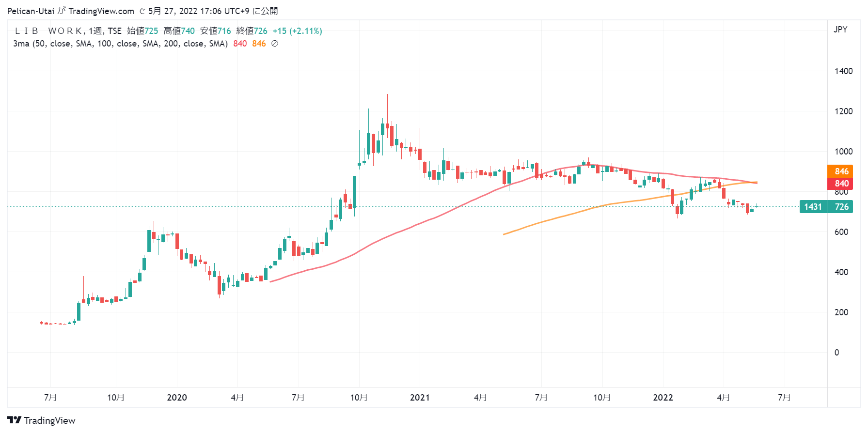The height and width of the screenshot is (433, 868).
Task: Click the 600 price scale label
Action: coord(841,232)
